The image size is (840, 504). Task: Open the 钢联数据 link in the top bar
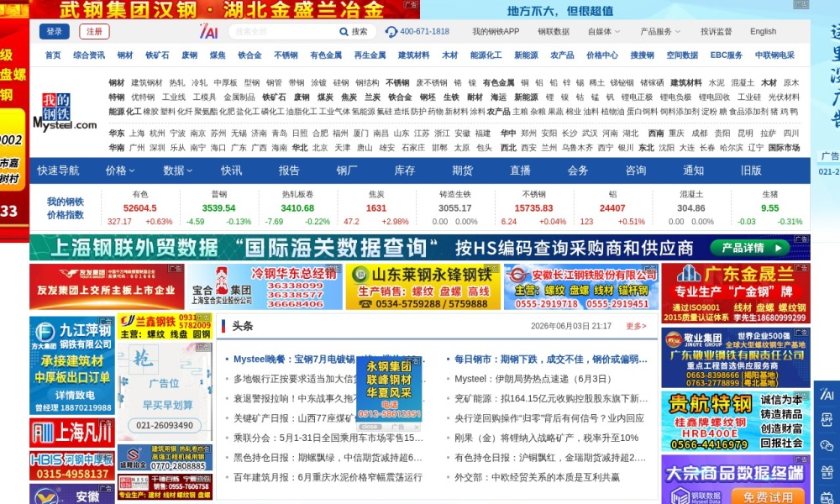coord(554,32)
